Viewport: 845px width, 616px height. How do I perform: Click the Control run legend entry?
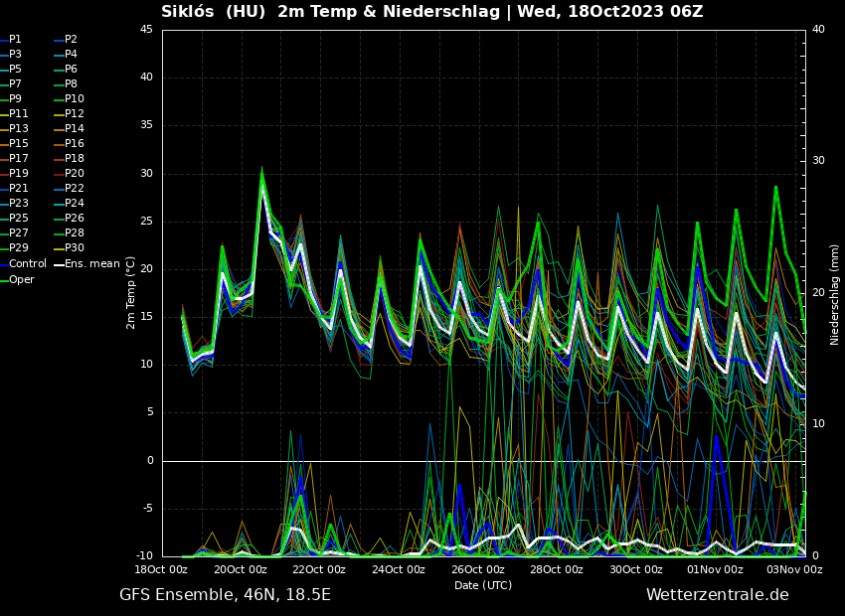click(27, 264)
